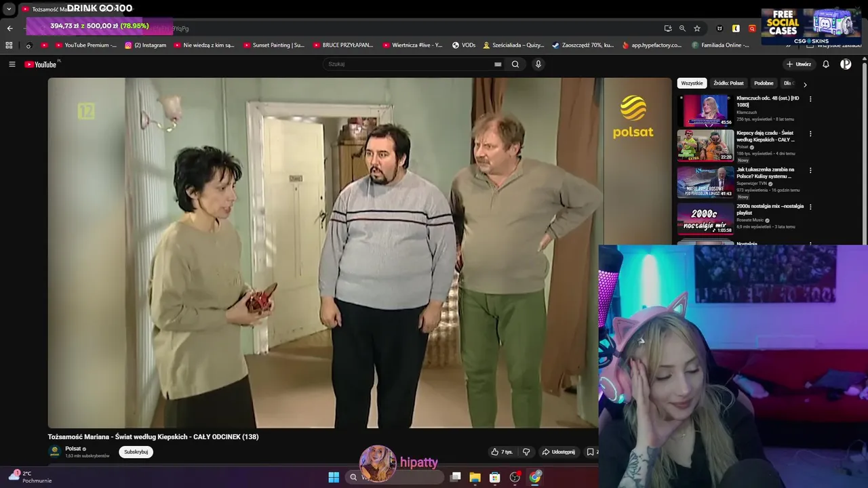Dislike the video with thumbs down

[x=526, y=452]
